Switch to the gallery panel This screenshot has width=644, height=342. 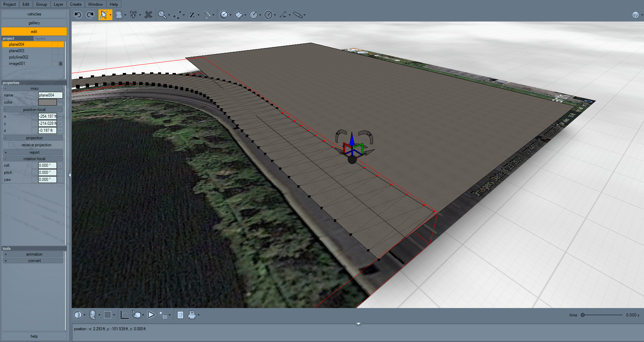(x=34, y=23)
